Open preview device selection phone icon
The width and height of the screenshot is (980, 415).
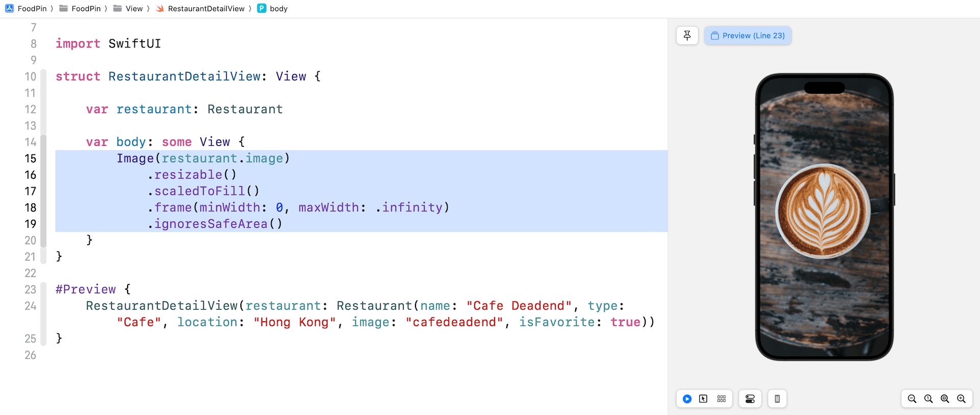click(x=777, y=399)
